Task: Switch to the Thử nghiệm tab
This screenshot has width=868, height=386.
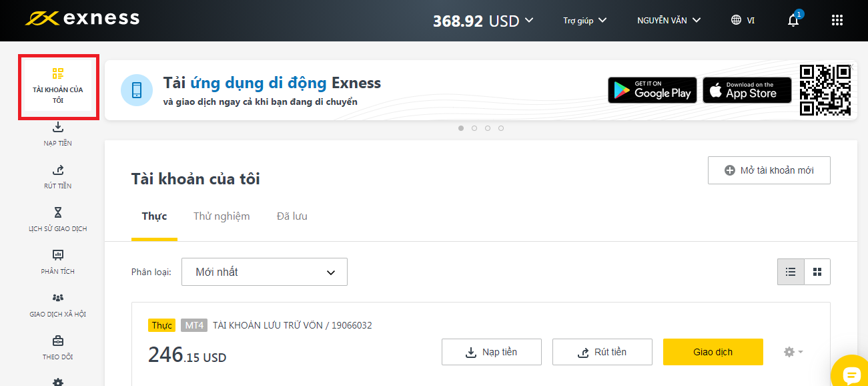Action: (221, 216)
